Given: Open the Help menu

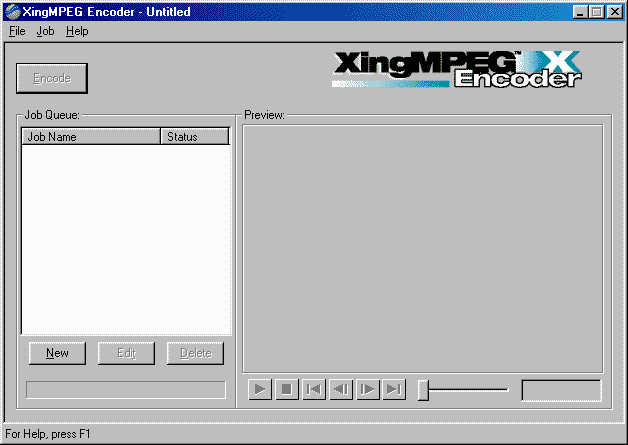Looking at the screenshot, I should coord(77,31).
